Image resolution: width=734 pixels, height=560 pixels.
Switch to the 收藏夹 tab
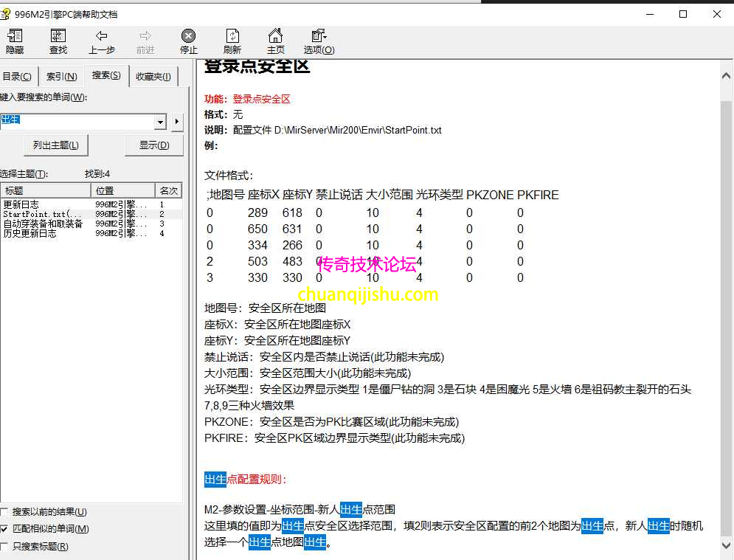tap(153, 77)
